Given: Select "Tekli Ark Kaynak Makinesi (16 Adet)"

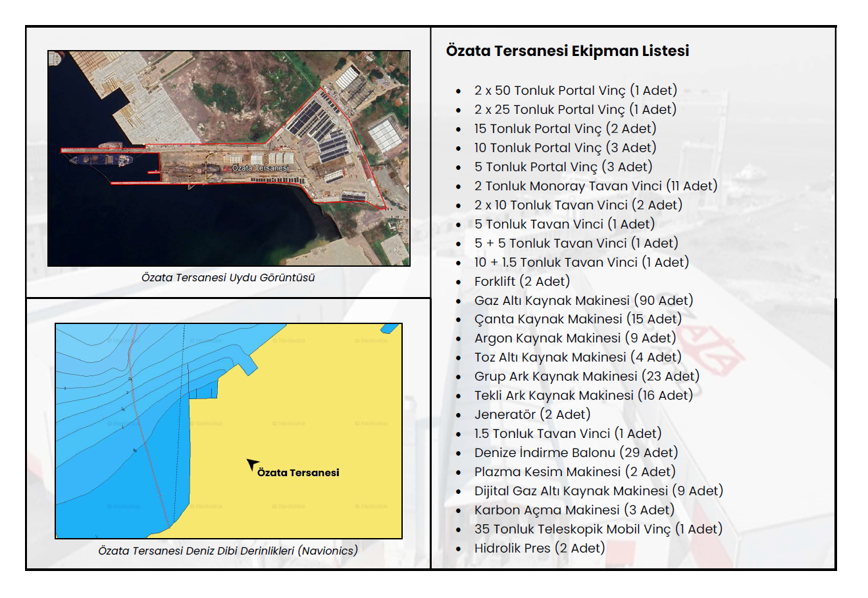Looking at the screenshot, I should click(x=584, y=395).
